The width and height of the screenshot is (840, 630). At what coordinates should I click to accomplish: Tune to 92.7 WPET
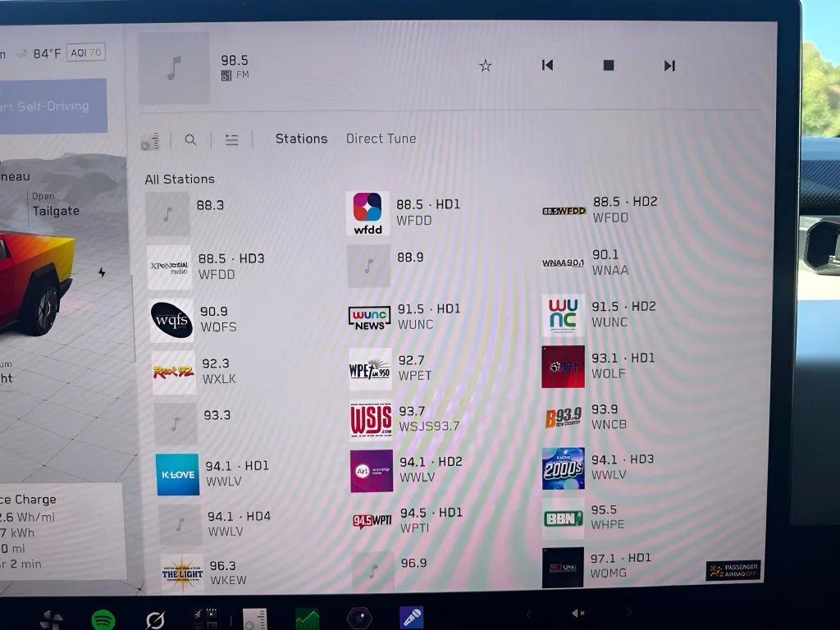tap(390, 368)
